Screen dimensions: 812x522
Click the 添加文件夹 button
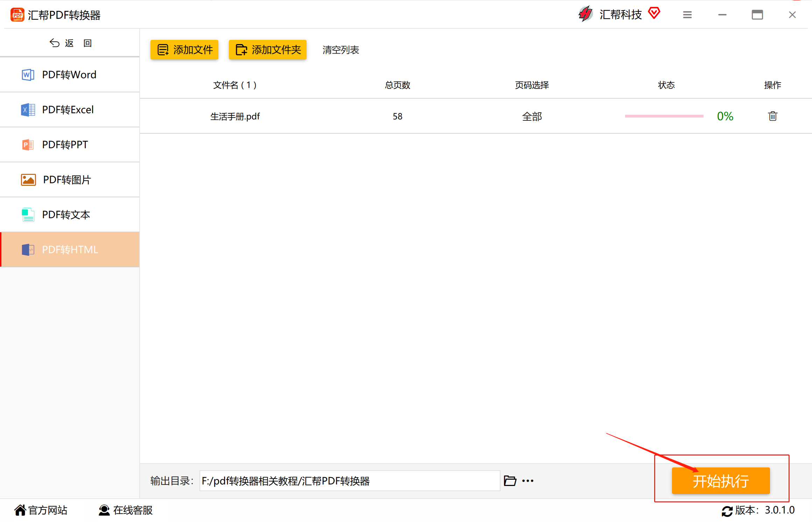tap(268, 50)
